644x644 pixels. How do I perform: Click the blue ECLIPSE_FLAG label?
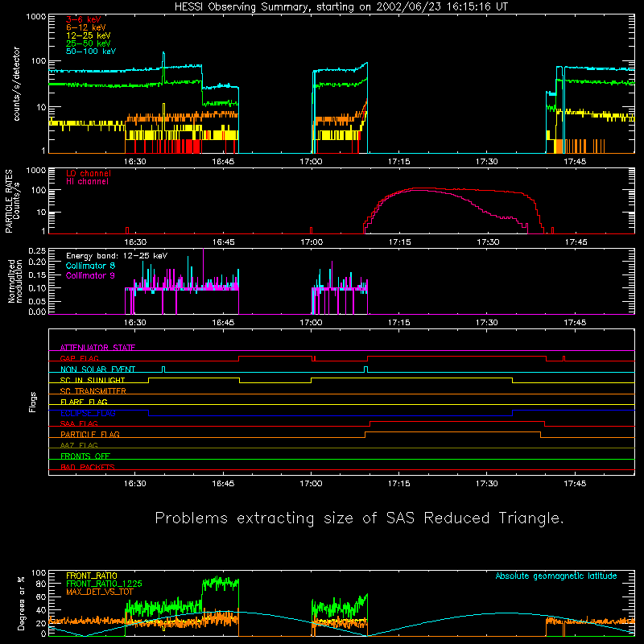pos(88,413)
